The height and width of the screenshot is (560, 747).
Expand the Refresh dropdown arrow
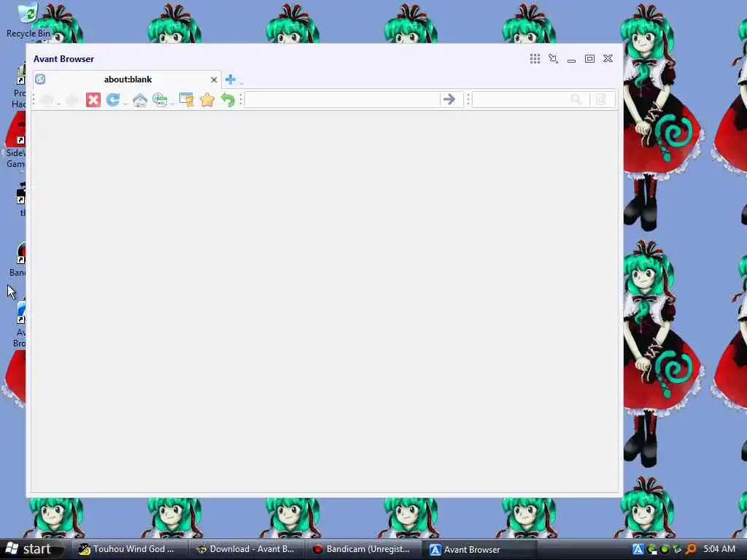(x=125, y=103)
